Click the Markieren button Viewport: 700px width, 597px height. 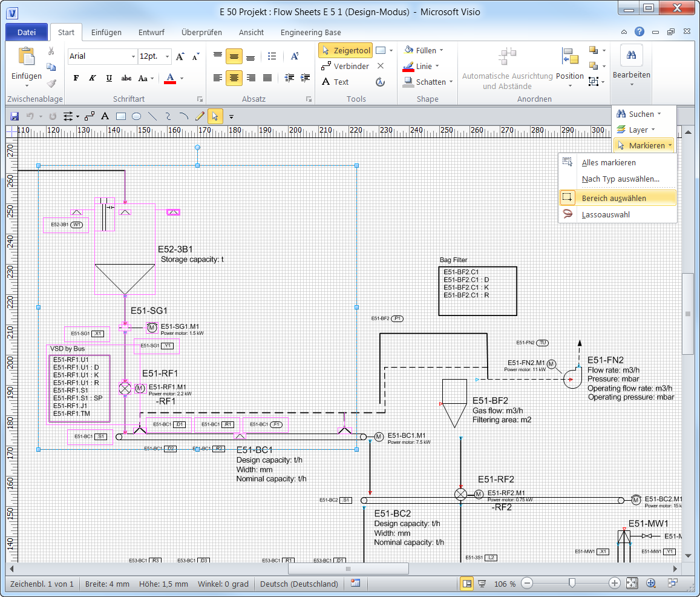643,145
